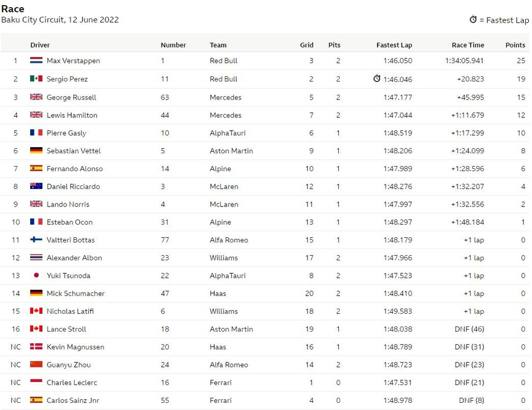
Task: Click the Japan flag next to Yuki Tsunoda
Action: click(x=36, y=275)
